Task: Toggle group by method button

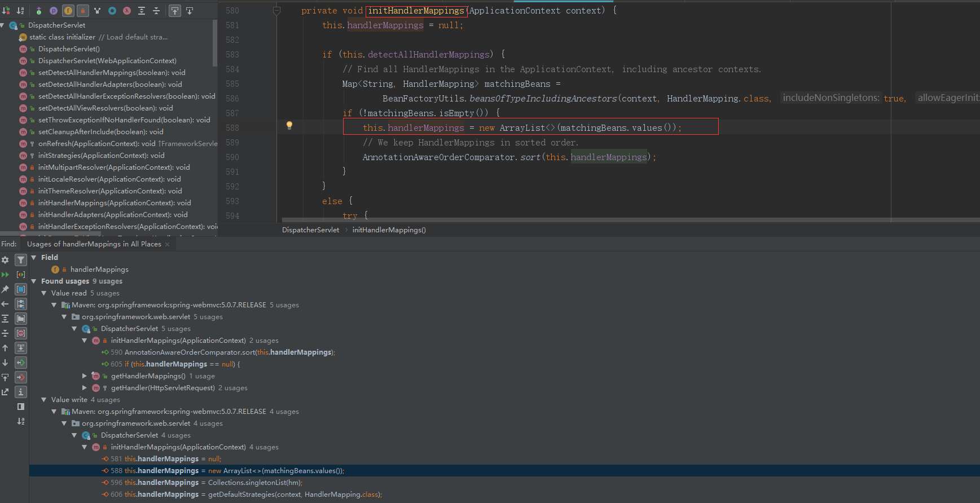Action: (21, 333)
